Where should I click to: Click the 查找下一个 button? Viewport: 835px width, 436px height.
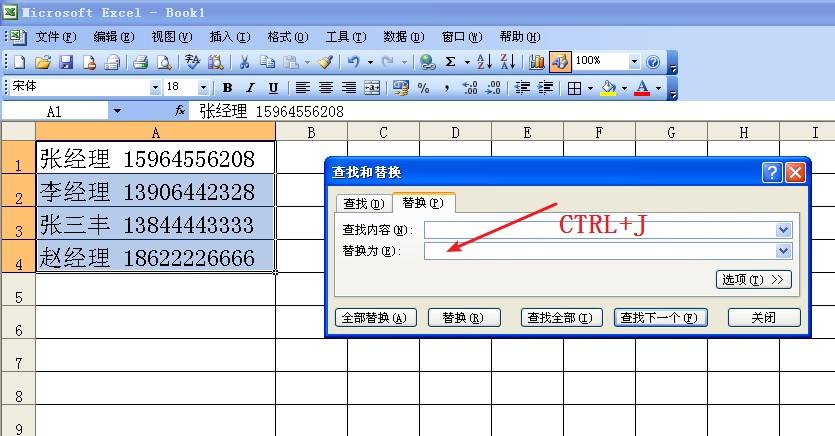coord(660,318)
